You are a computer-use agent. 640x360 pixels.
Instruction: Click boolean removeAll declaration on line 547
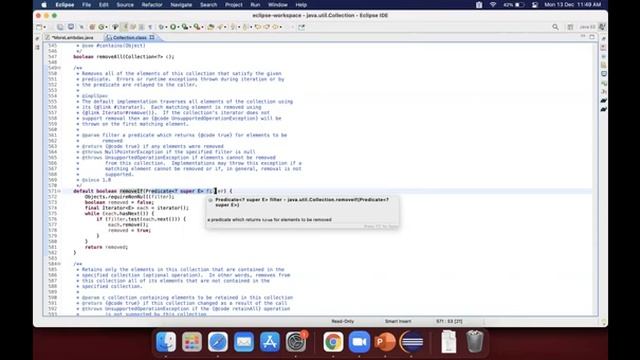[x=124, y=57]
